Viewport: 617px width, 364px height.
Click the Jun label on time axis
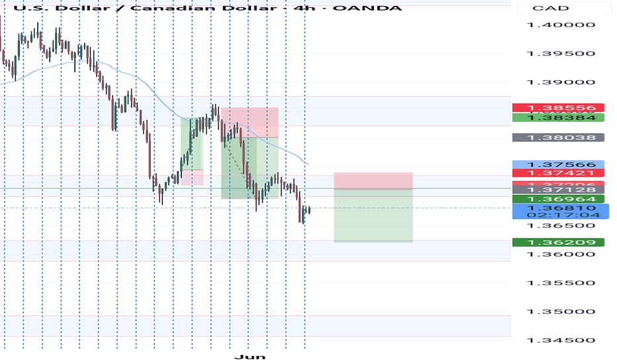point(250,357)
